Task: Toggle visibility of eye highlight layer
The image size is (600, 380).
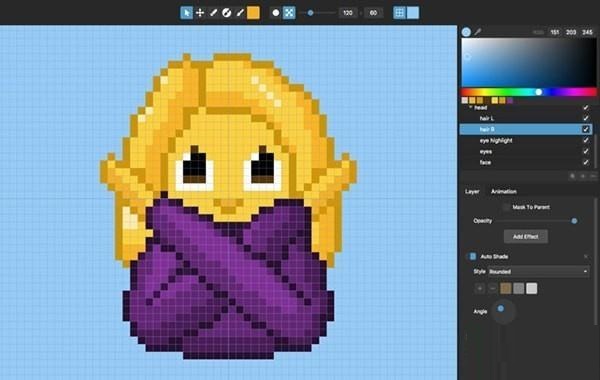Action: tap(586, 140)
